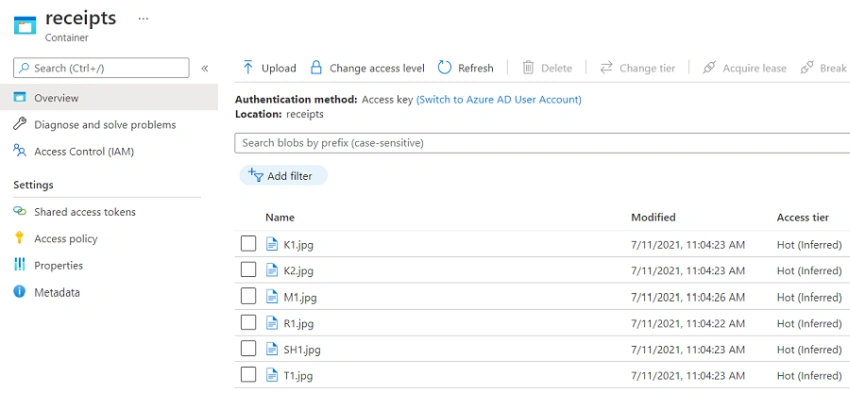
Task: Check the T1.jpg checkbox
Action: (x=248, y=374)
